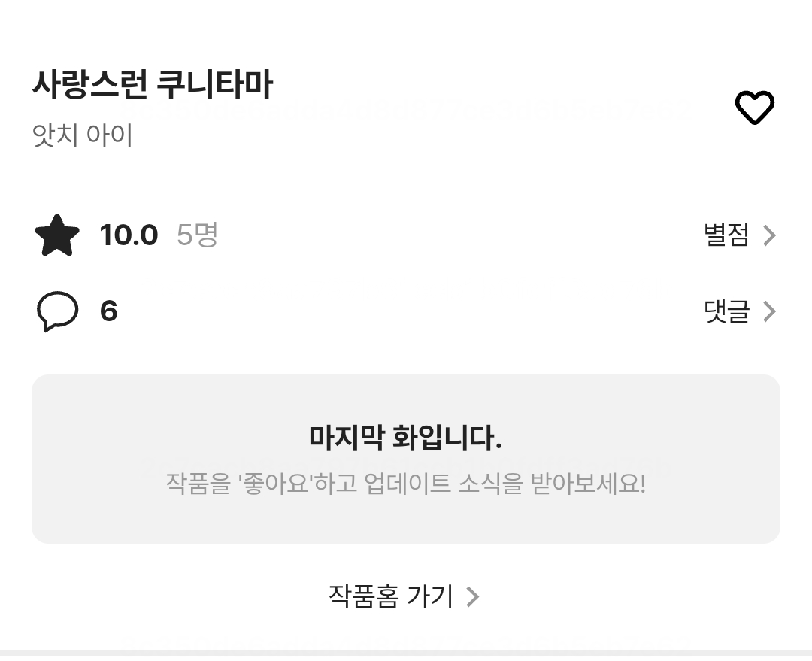Open ratings via the 별점 chevron arrow
812x661 pixels.
[x=769, y=236]
